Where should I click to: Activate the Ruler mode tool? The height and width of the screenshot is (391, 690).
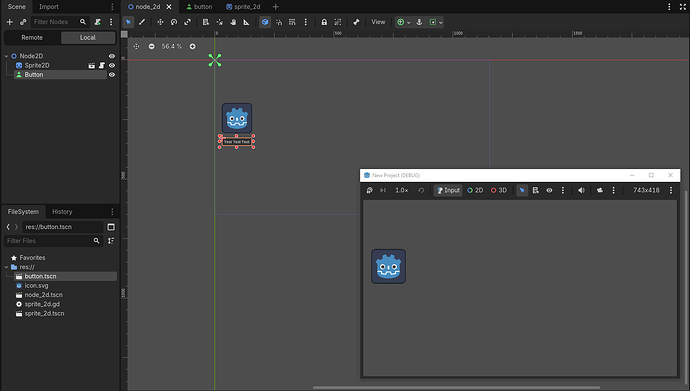coord(246,22)
